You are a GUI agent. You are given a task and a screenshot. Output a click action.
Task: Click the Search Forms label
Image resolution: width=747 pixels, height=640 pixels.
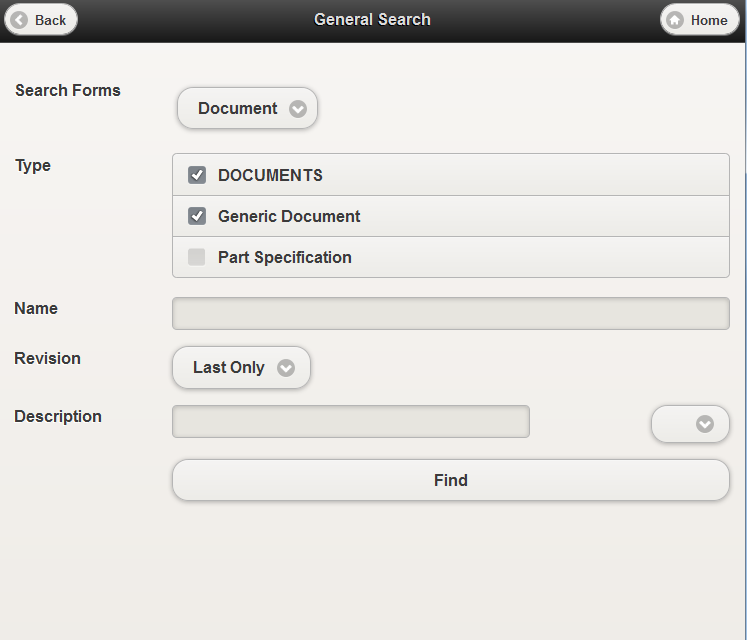coord(68,90)
